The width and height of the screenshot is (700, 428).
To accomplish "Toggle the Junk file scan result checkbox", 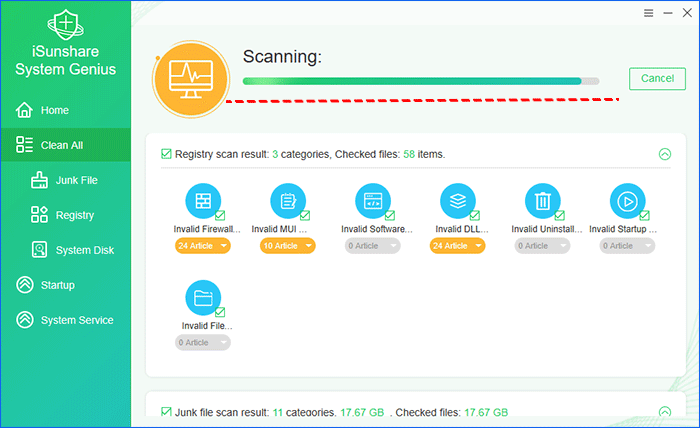I will 166,411.
